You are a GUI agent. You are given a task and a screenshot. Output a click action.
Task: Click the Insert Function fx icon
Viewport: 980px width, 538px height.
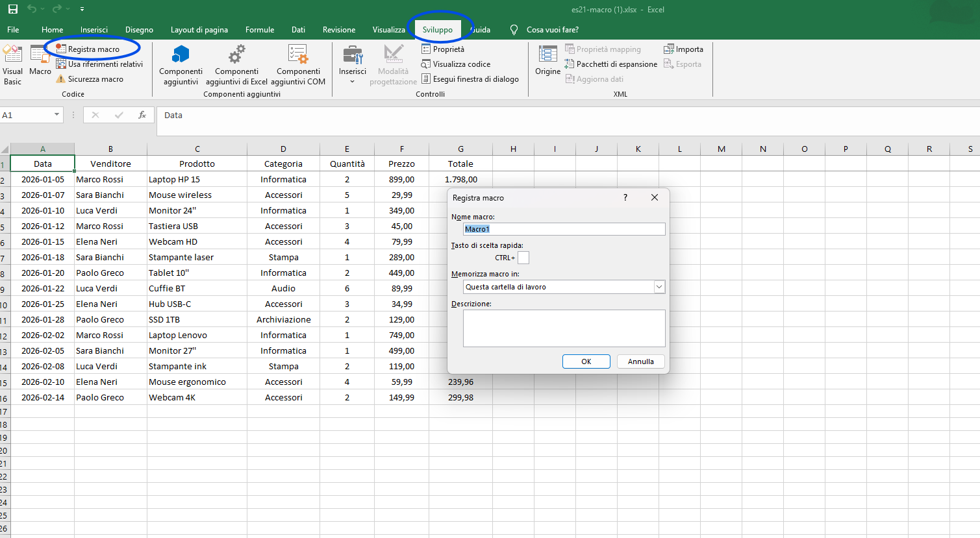(x=142, y=115)
